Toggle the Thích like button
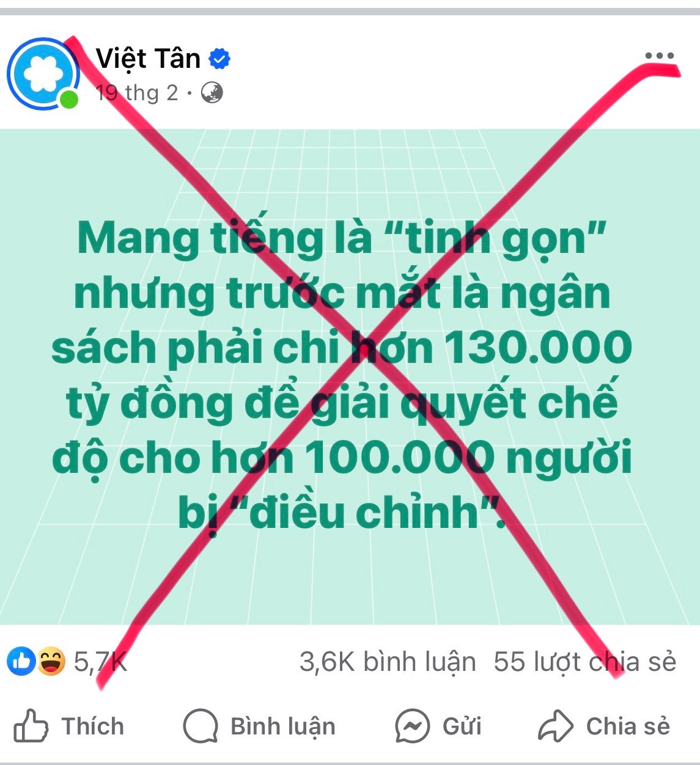This screenshot has width=700, height=765. (x=69, y=727)
